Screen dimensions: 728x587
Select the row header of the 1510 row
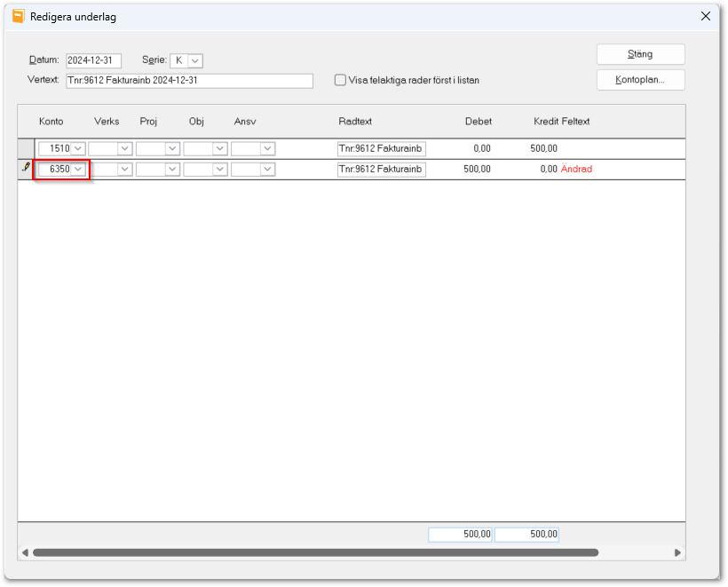point(26,148)
